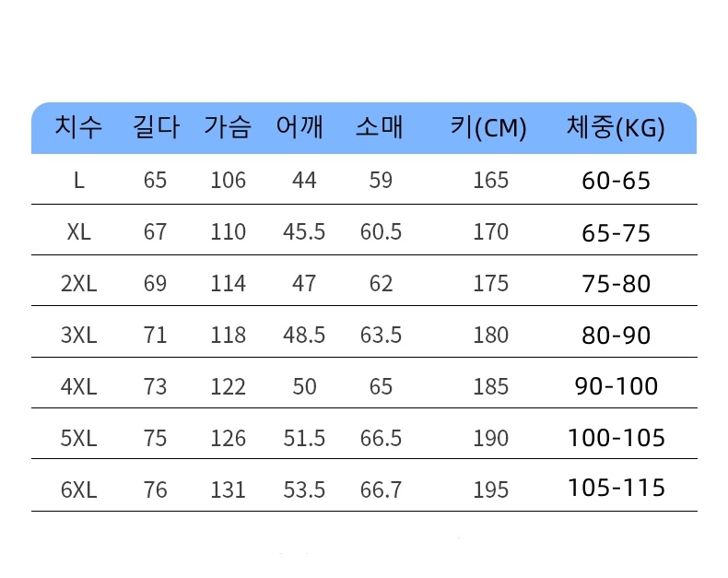Select the XL size row label
Image resolution: width=728 pixels, height=578 pixels.
click(x=78, y=231)
